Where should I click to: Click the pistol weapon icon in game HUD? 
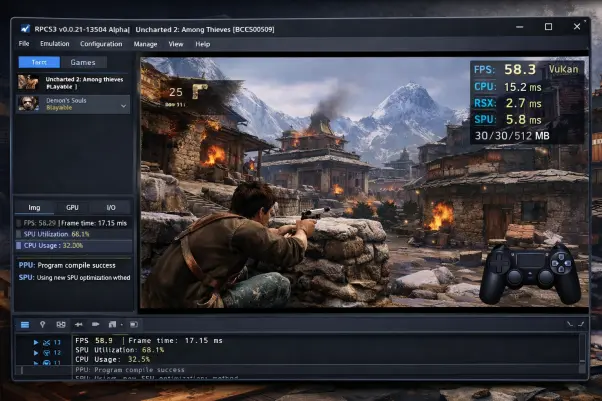tap(200, 91)
